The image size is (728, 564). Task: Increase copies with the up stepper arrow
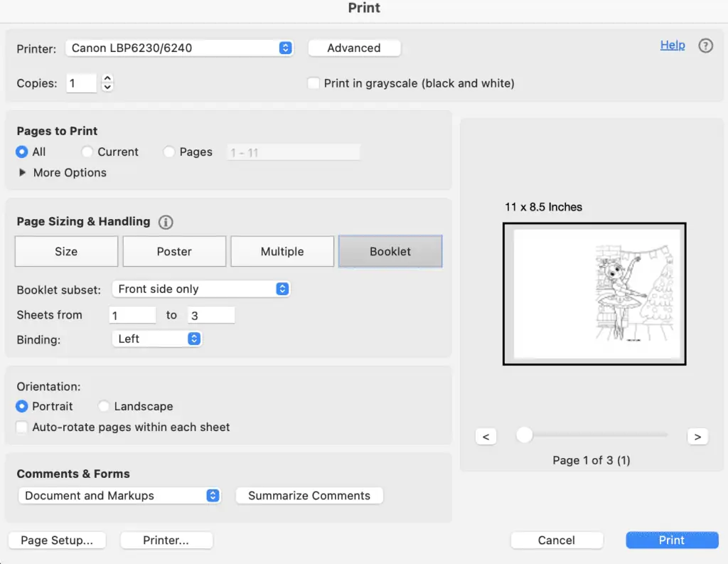point(107,78)
